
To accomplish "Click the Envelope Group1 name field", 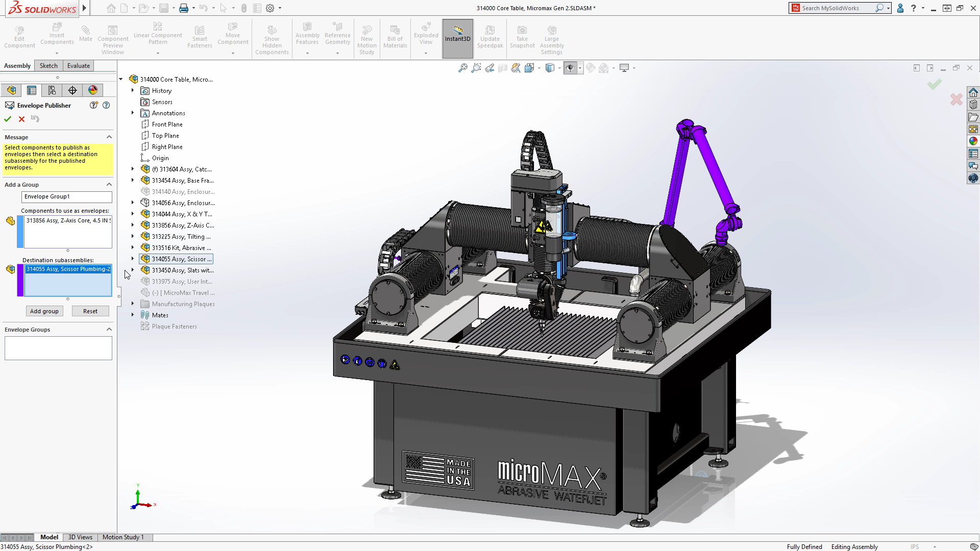I will pyautogui.click(x=66, y=197).
